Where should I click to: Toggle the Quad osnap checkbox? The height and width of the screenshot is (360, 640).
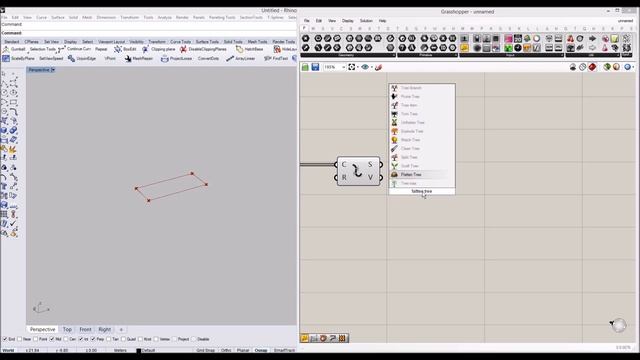tap(123, 339)
